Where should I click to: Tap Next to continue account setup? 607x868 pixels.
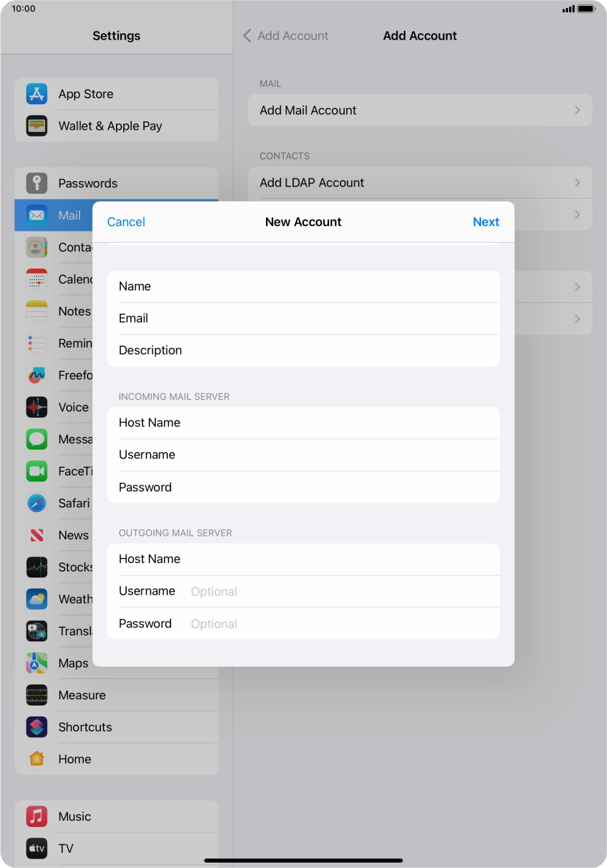pos(486,221)
